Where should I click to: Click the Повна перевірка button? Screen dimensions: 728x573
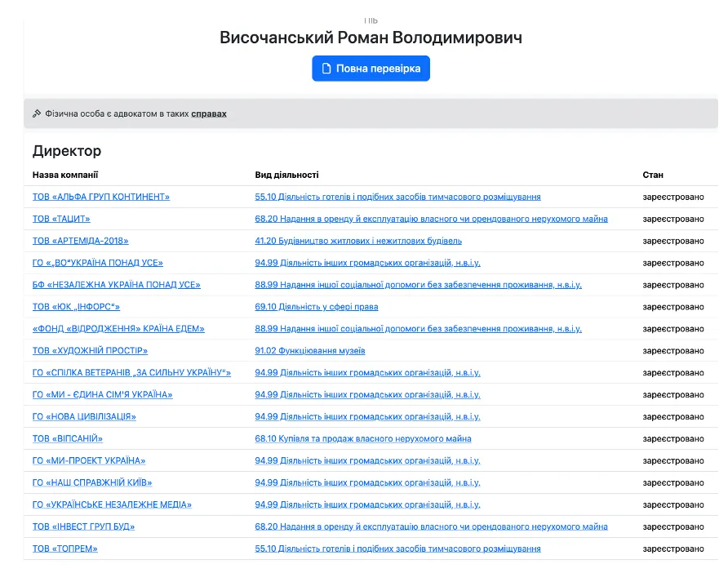371,69
